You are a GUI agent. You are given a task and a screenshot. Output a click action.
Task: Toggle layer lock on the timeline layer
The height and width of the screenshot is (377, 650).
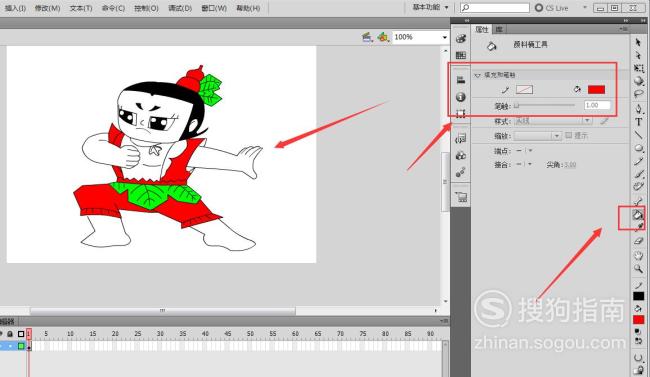[x=10, y=346]
